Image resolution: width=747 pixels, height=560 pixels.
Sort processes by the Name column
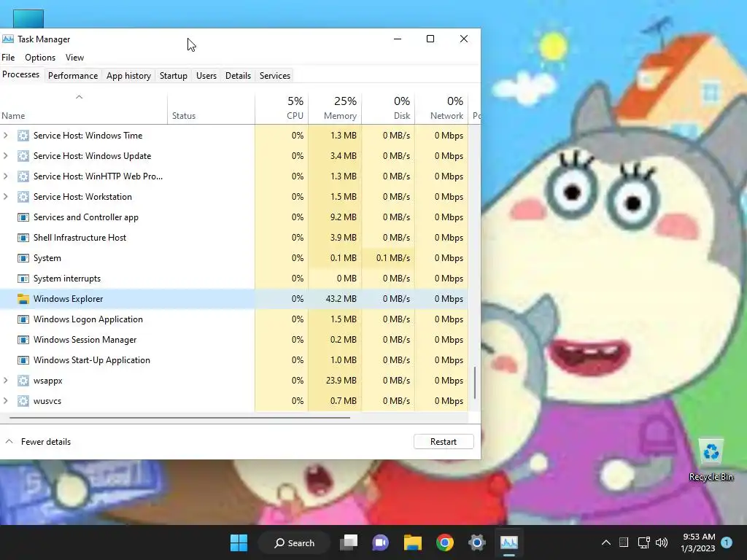point(83,109)
